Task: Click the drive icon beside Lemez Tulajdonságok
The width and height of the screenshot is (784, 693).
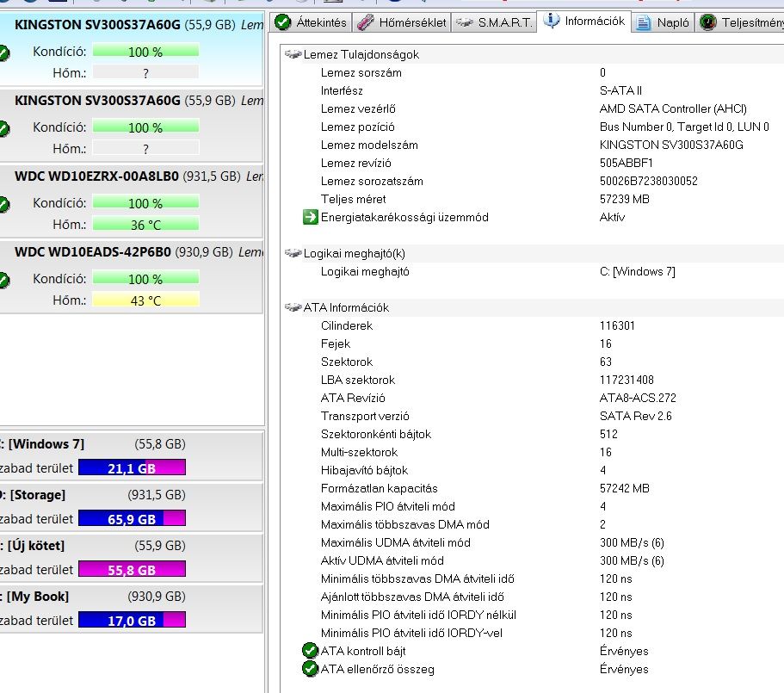Action: click(293, 54)
